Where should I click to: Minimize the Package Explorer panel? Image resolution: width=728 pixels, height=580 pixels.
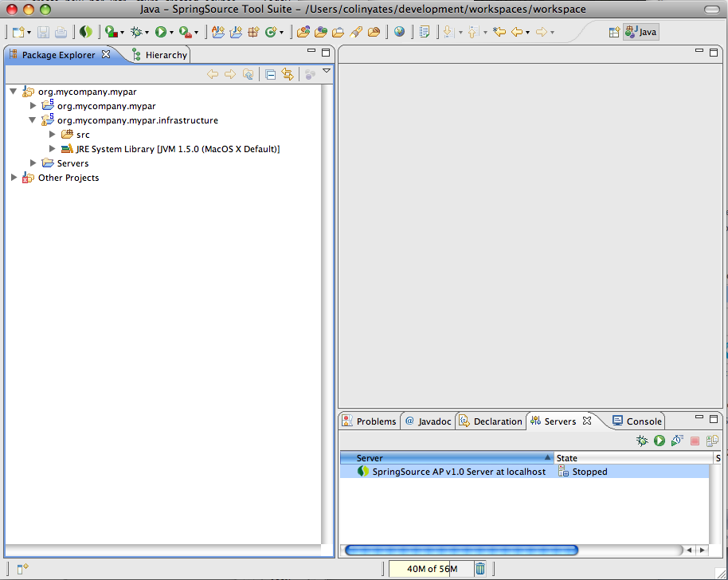point(311,50)
